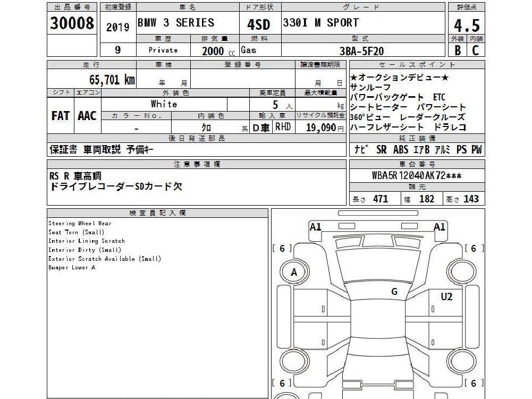Screen dimensions: 532x399
Task: Select the length value 471
Action: click(x=381, y=199)
